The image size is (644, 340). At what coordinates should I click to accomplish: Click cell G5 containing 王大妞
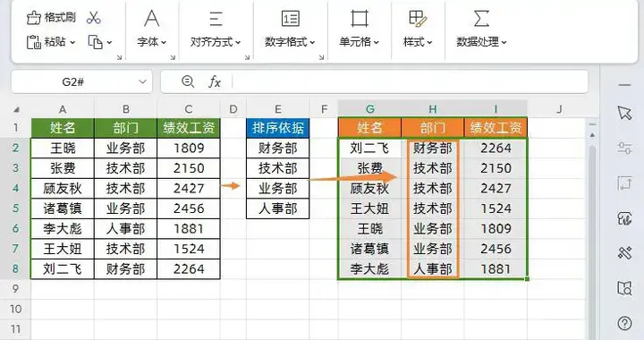[369, 208]
